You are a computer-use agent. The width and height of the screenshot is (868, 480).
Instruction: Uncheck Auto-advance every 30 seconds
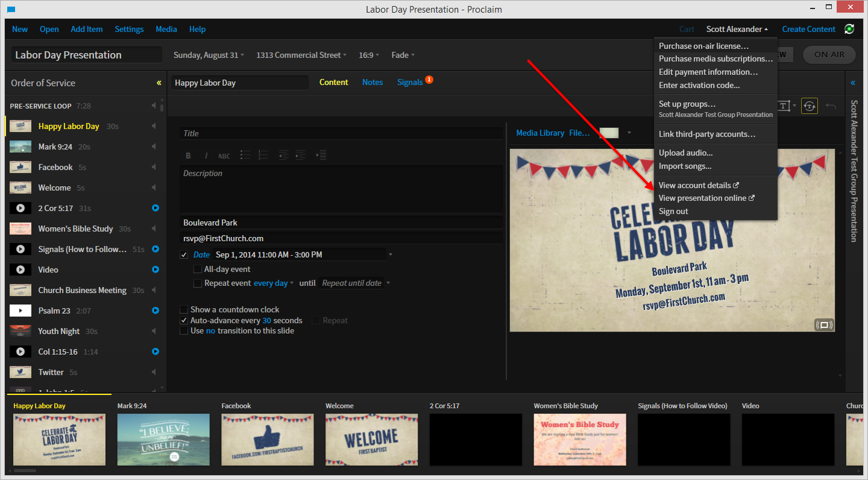[184, 320]
